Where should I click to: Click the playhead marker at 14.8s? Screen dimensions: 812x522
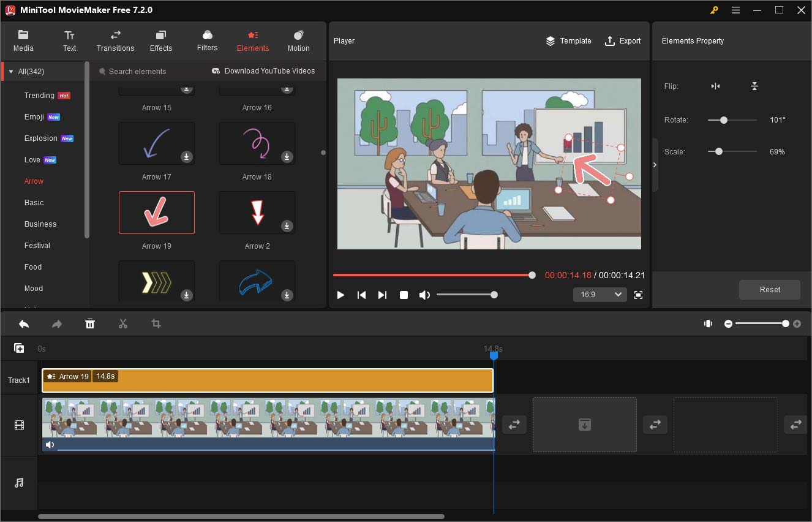(494, 355)
